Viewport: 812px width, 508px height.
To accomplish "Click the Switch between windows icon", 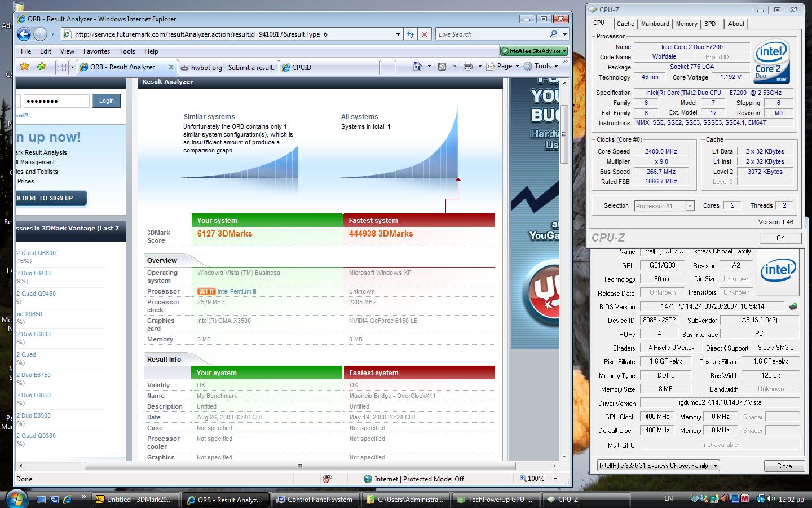I will (x=54, y=500).
